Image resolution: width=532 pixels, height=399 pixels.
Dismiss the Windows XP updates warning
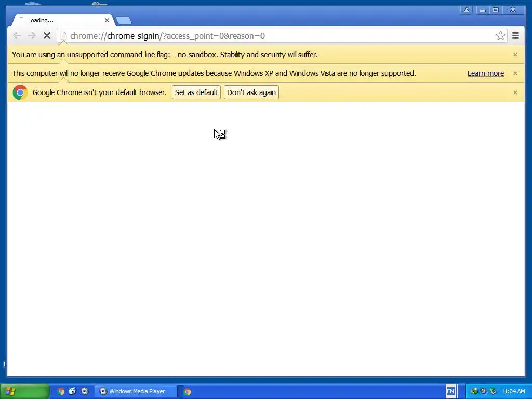(x=515, y=73)
